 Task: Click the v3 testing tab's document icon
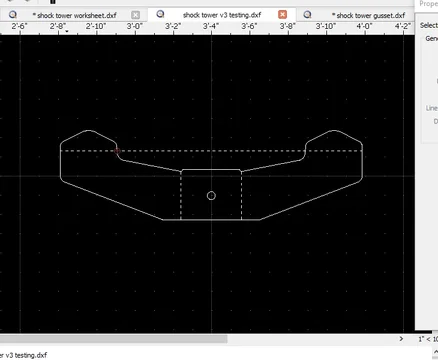(160, 14)
